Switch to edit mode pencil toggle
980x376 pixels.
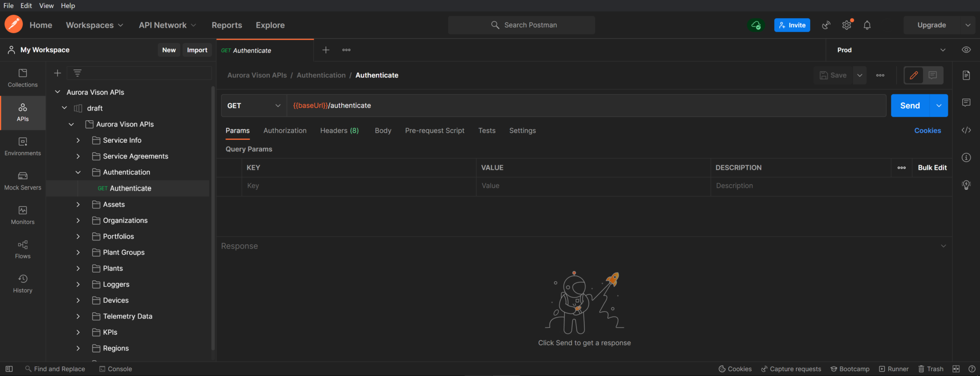click(913, 75)
